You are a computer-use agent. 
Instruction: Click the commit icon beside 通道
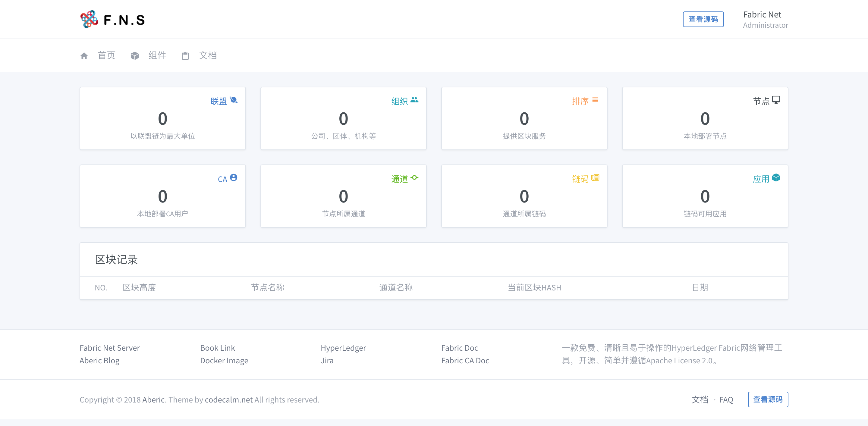pos(414,178)
